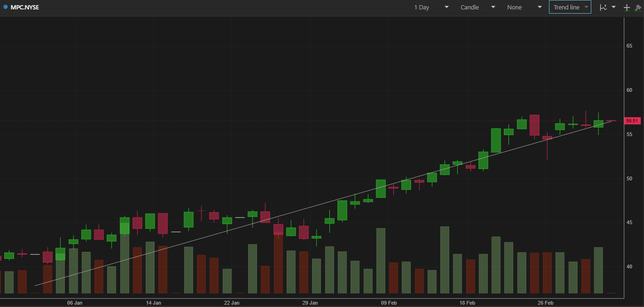Expand the None dropdown
Screen dimensions: 644x307
click(x=524, y=7)
